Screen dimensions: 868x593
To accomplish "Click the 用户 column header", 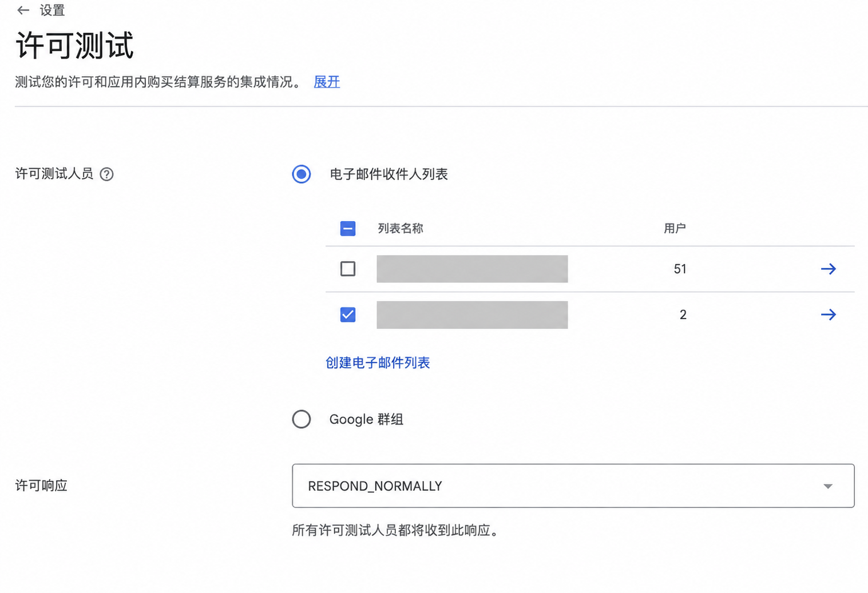I will click(x=675, y=229).
